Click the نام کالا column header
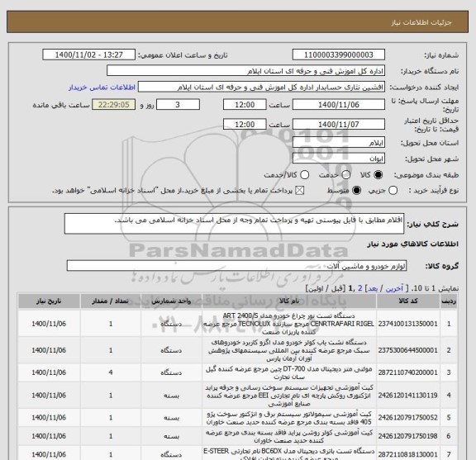 tap(289, 301)
